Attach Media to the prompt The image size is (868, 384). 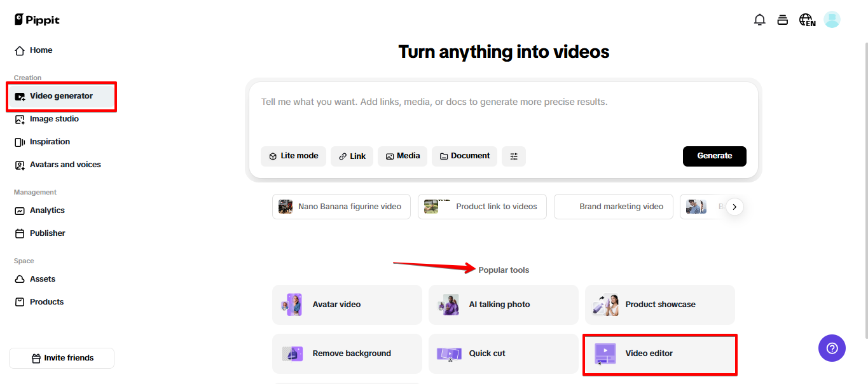[403, 156]
